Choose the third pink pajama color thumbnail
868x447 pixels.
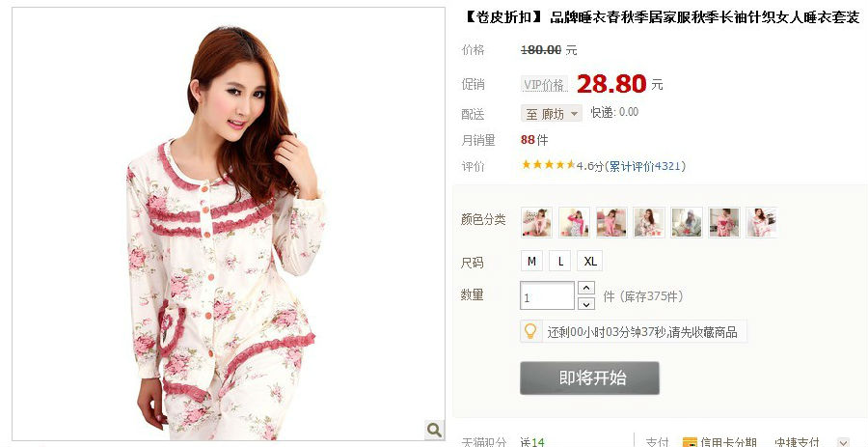[611, 222]
